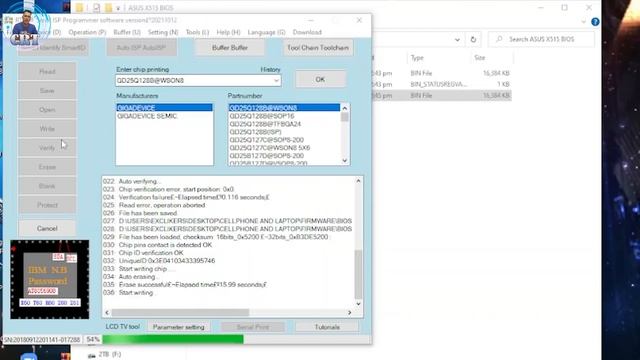This screenshot has height=360, width=640.
Task: Click the log panel scroll-down arrow
Action: click(358, 304)
